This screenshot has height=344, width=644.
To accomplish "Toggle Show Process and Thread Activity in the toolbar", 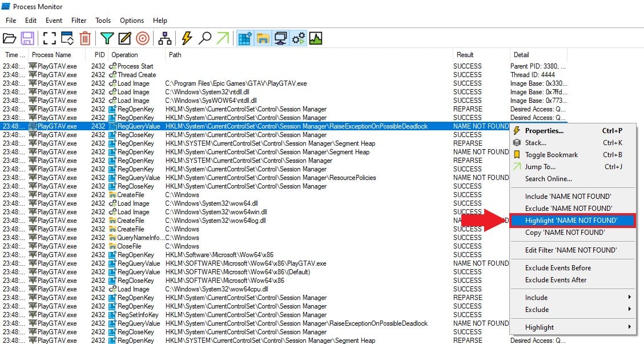I will coord(299,39).
